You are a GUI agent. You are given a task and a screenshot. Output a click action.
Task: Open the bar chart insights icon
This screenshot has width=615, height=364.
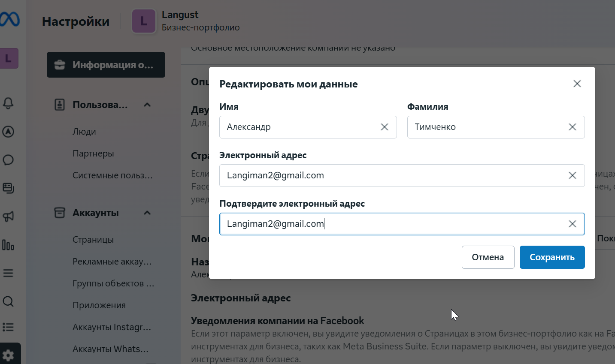pos(8,245)
